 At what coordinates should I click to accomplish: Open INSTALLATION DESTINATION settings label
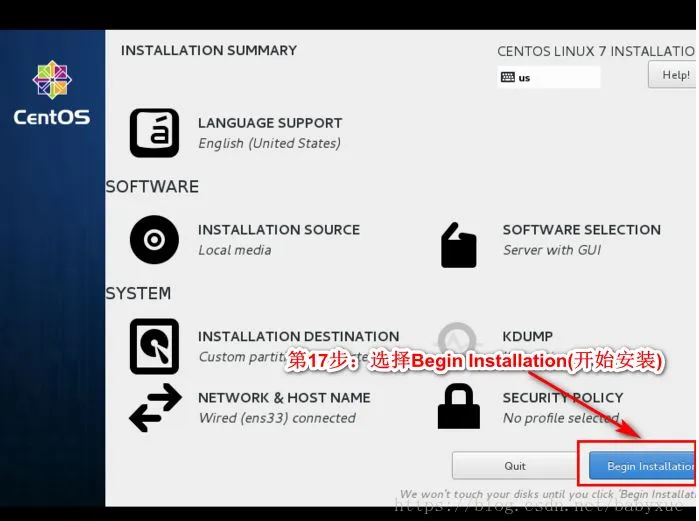299,336
